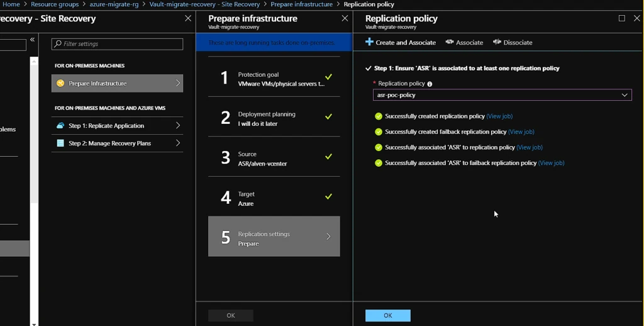This screenshot has height=326, width=644.
Task: View job for created replication policy
Action: (499, 116)
